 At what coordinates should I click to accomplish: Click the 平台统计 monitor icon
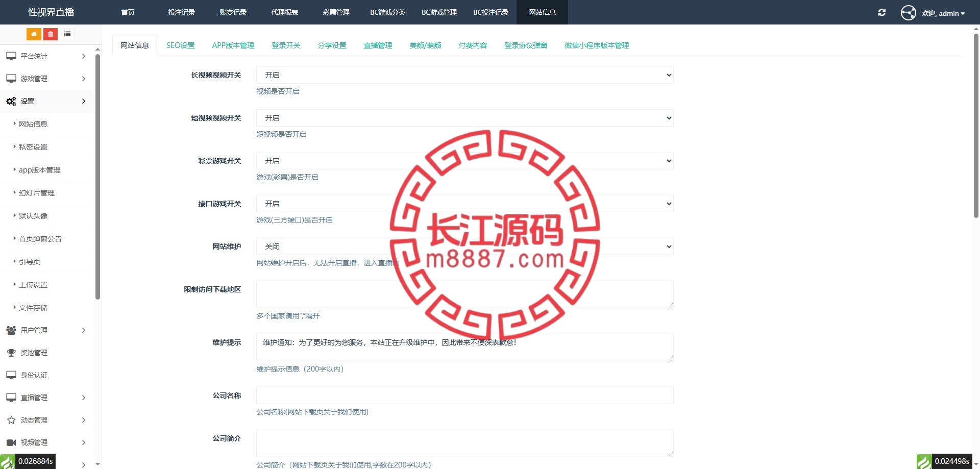(11, 56)
